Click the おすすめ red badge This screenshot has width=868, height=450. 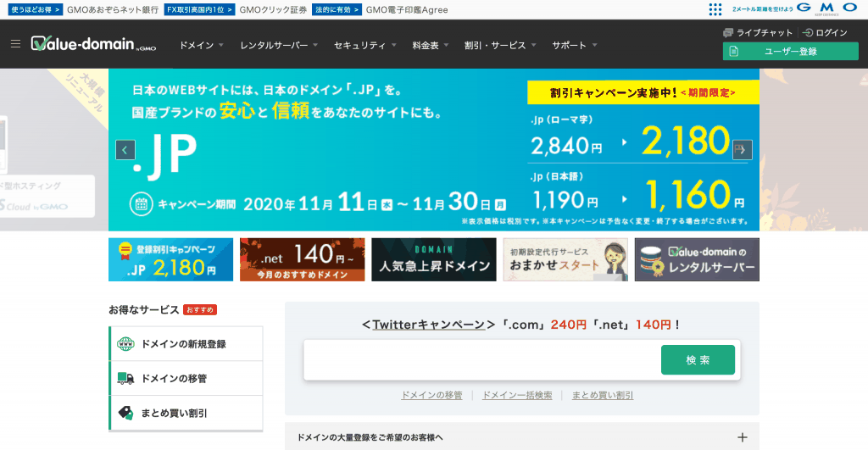point(200,310)
